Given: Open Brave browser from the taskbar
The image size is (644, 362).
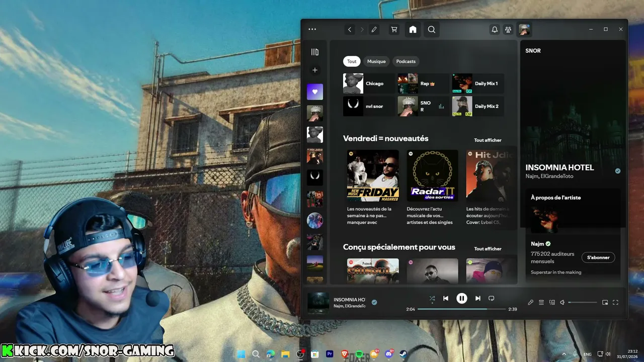Looking at the screenshot, I should click(x=345, y=354).
